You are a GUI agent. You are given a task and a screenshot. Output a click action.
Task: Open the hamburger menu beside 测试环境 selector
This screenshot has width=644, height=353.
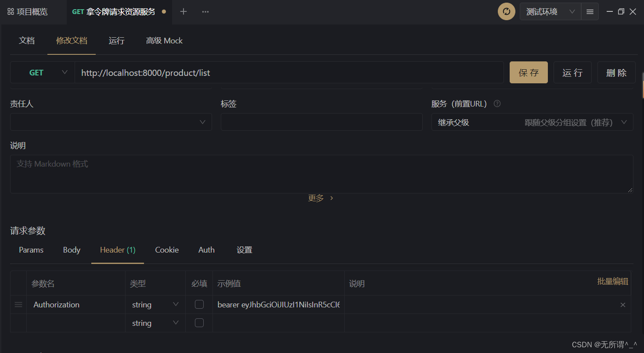(x=590, y=11)
